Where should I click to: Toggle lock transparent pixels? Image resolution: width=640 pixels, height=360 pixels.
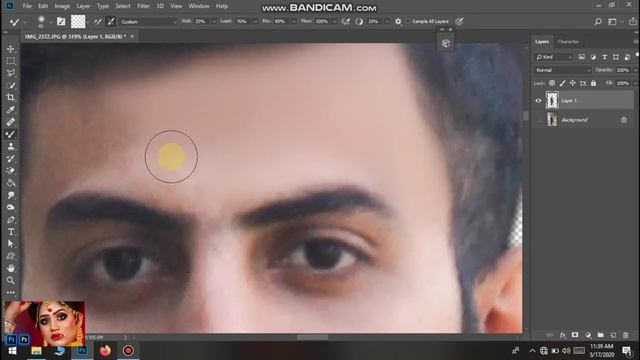coord(552,83)
